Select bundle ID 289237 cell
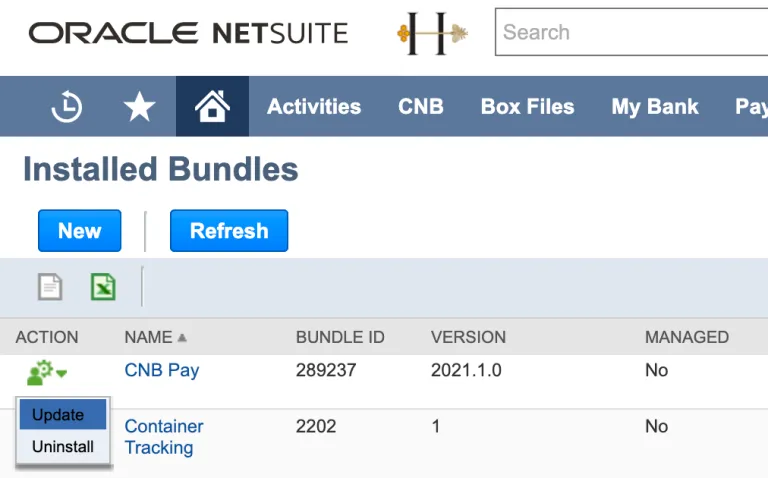This screenshot has width=768, height=478. (326, 370)
